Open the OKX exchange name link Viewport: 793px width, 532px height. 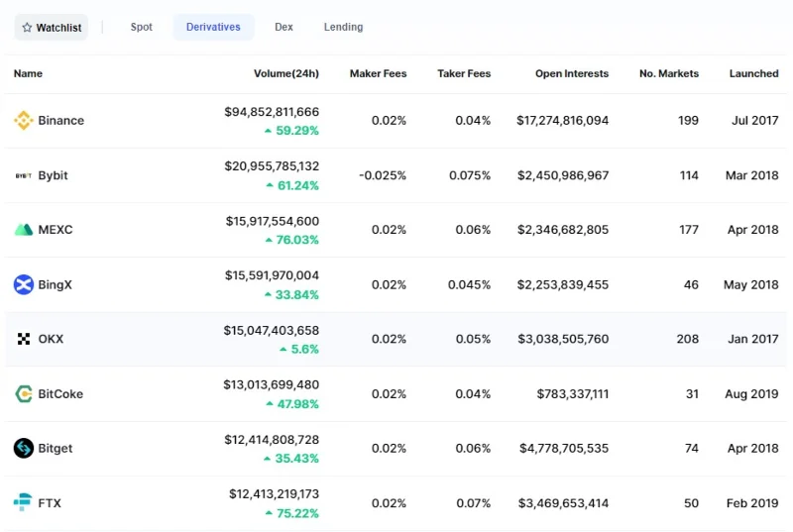coord(52,339)
